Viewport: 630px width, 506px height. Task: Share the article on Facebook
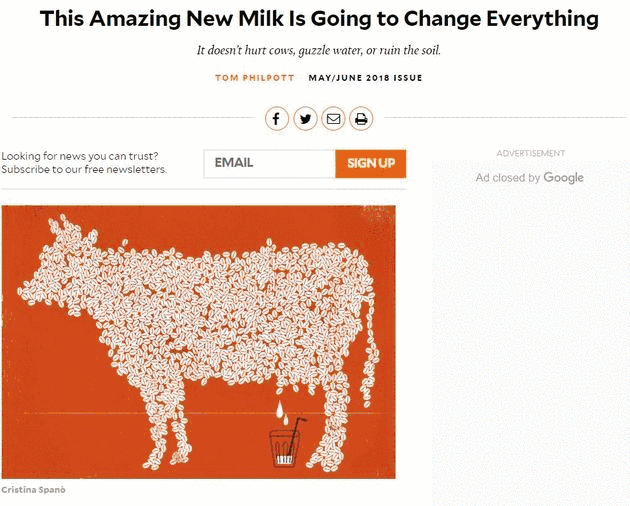(277, 119)
